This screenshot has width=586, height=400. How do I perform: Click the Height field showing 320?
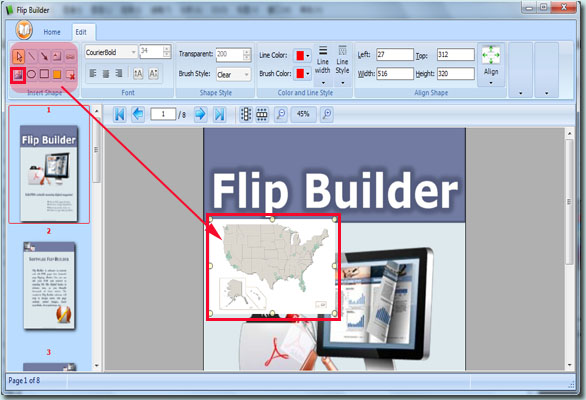click(x=456, y=74)
